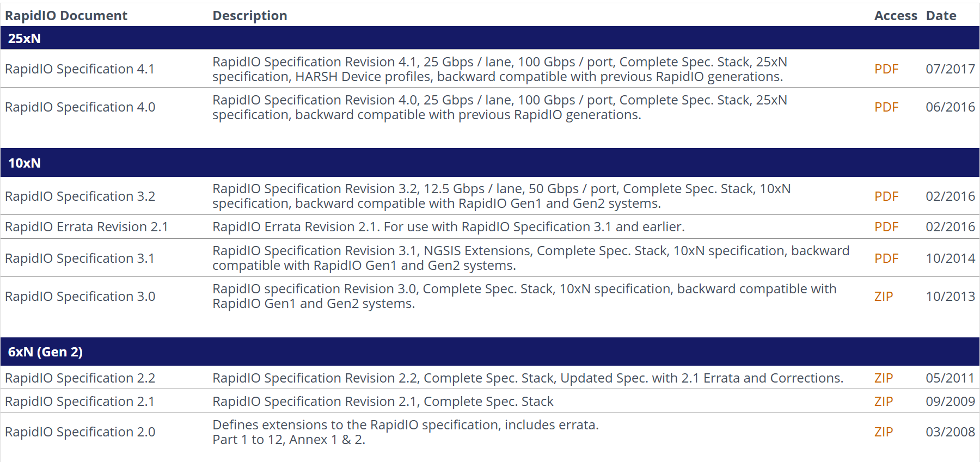The image size is (980, 462).
Task: Download the ZIP for RapidIO Specification 3.0
Action: point(883,297)
